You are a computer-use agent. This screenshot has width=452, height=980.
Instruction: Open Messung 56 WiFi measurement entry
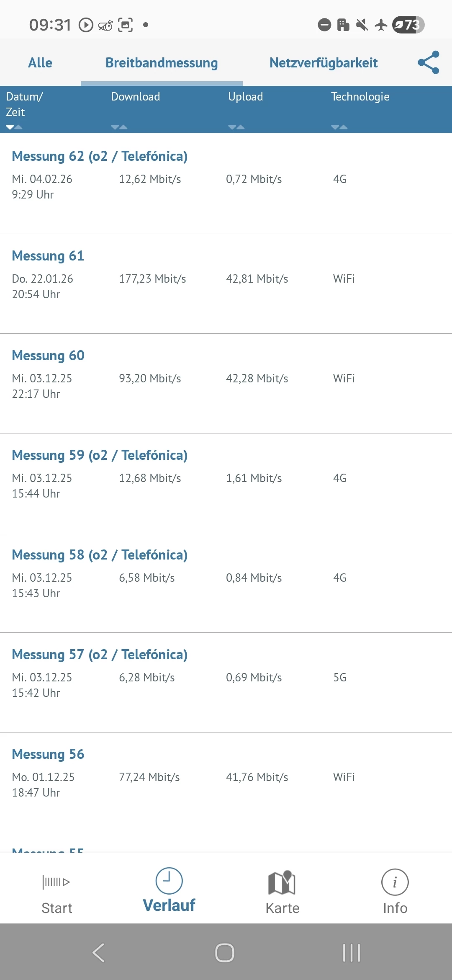(x=226, y=782)
